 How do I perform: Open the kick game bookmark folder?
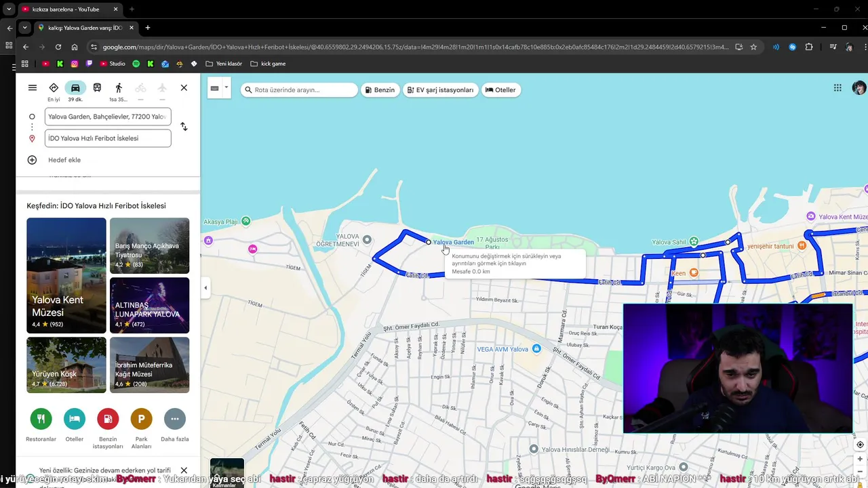click(268, 64)
